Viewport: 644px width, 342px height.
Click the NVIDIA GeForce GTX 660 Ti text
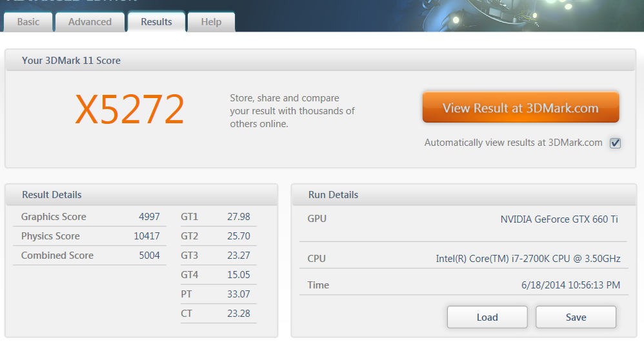tap(559, 219)
